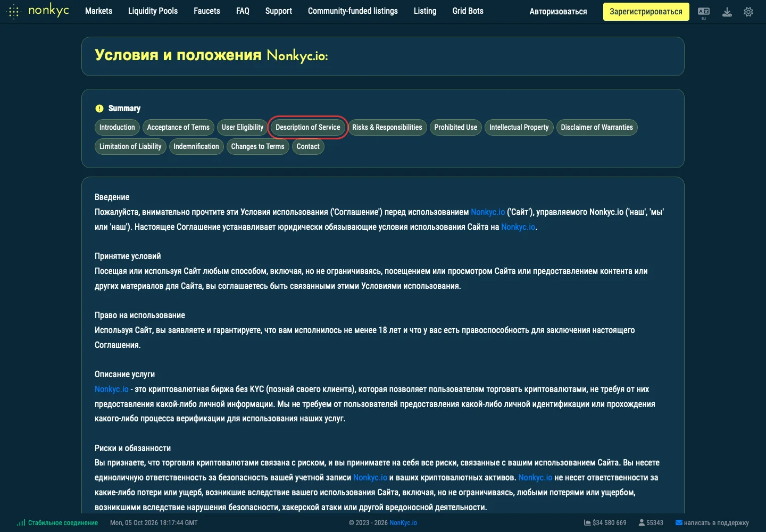Open Risks & Responsibilities section
This screenshot has width=766, height=532.
click(387, 128)
